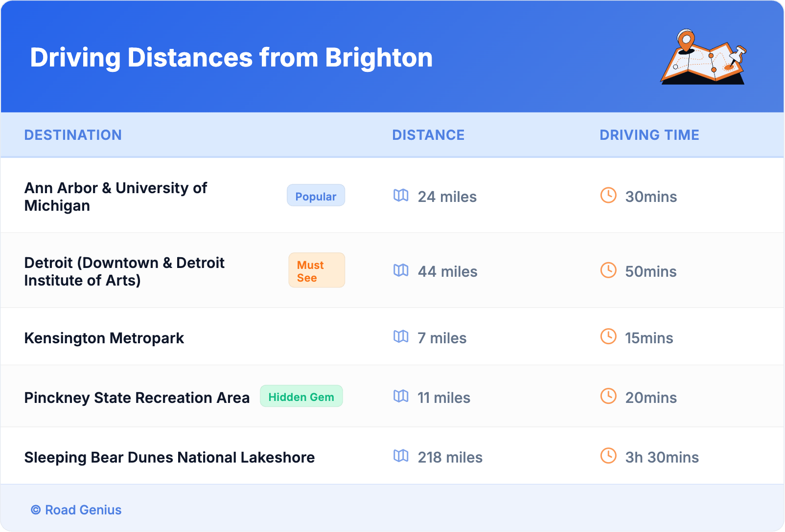The height and width of the screenshot is (532, 785).
Task: Select the Popular badge
Action: 316,196
